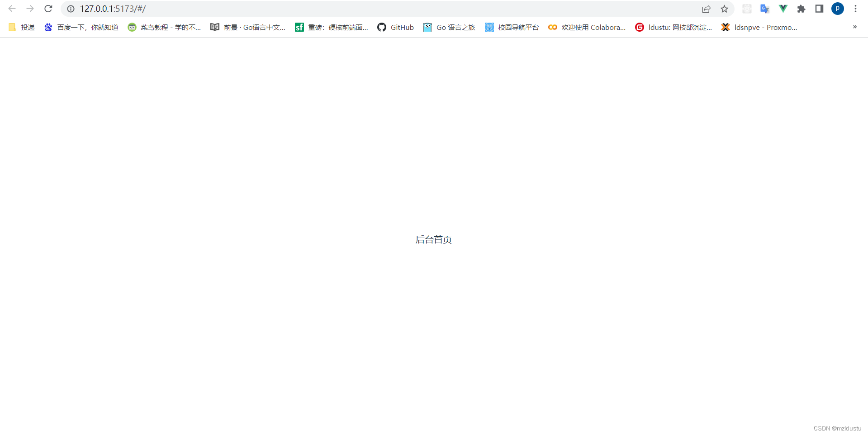Open the GitHub bookmark
The height and width of the screenshot is (435, 868).
pos(395,27)
